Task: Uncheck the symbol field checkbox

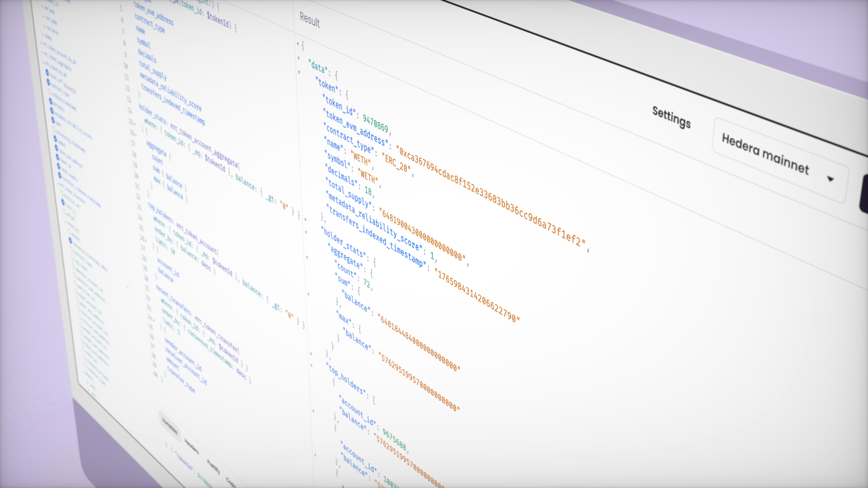Action: tap(55, 138)
